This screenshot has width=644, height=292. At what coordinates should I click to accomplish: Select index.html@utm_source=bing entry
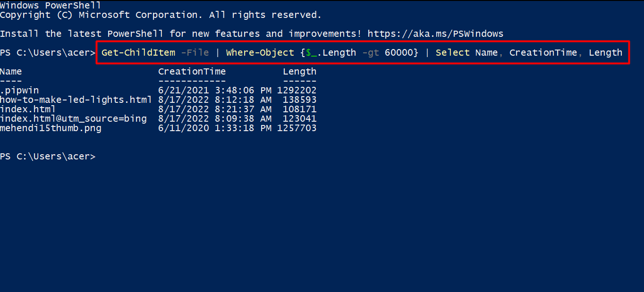73,118
